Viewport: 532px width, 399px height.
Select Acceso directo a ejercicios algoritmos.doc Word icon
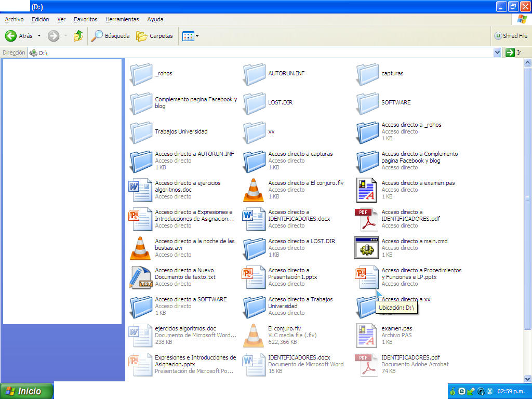[140, 190]
